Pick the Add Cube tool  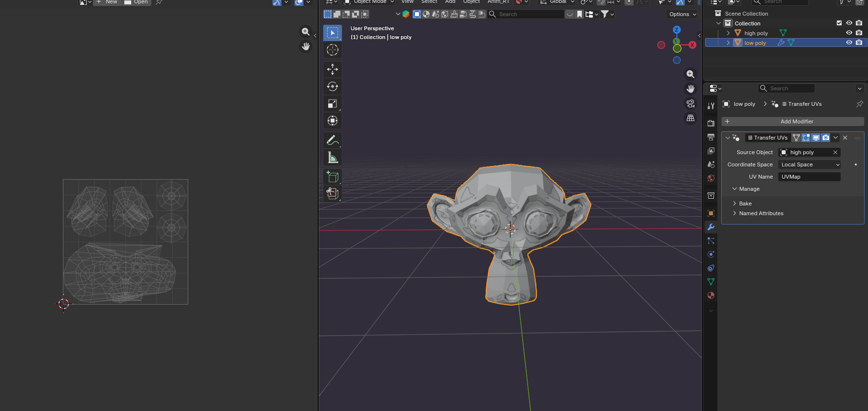(x=333, y=177)
